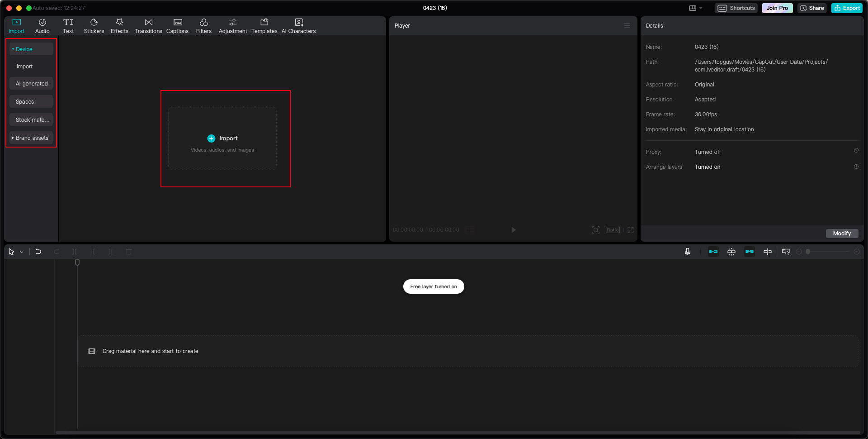The width and height of the screenshot is (868, 439).
Task: Click the timeline zoom slider
Action: pos(828,252)
